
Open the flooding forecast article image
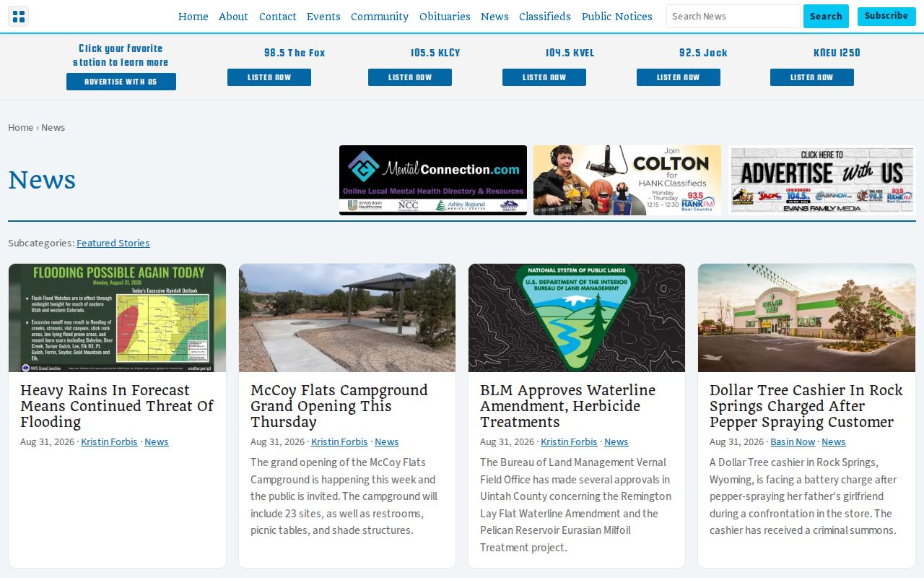pos(117,318)
